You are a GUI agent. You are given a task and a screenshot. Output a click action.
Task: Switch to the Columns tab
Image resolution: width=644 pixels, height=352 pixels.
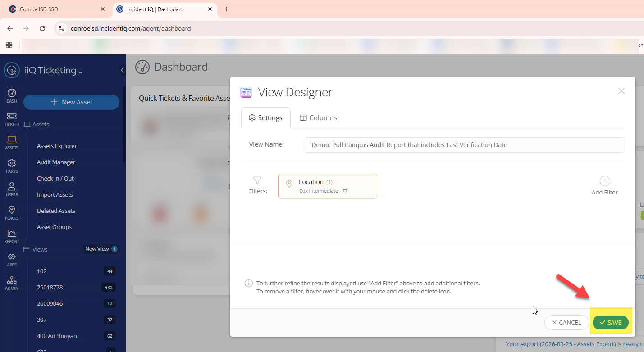pos(318,118)
